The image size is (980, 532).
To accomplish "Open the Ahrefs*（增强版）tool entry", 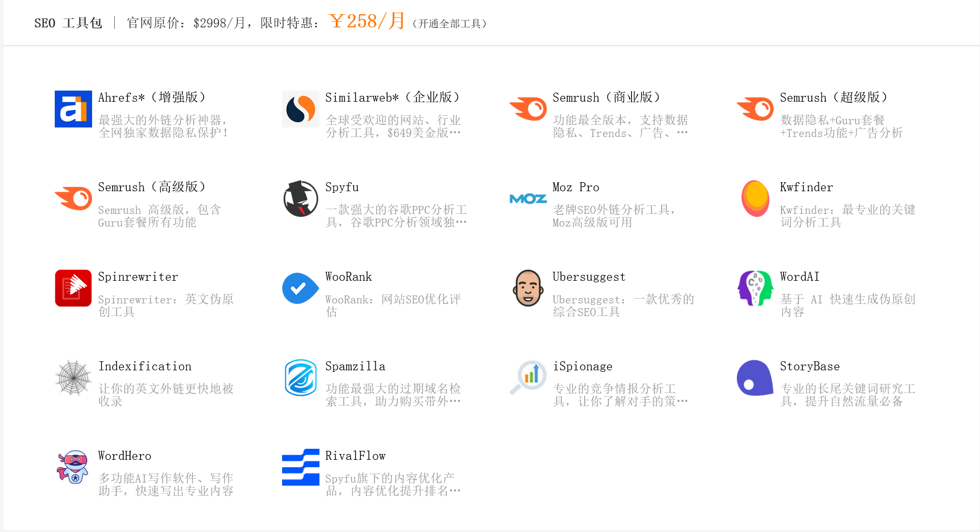I will coord(151,97).
